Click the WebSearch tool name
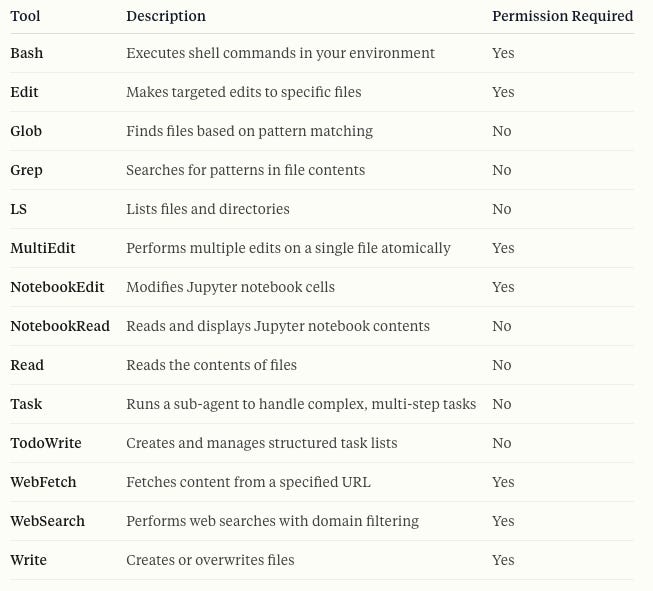Viewport: 653px width, 591px height. click(47, 521)
